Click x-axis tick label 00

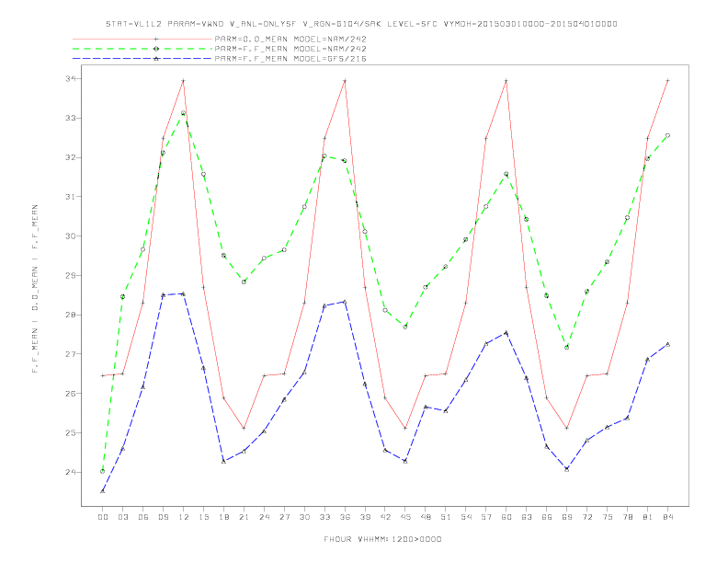(x=103, y=517)
